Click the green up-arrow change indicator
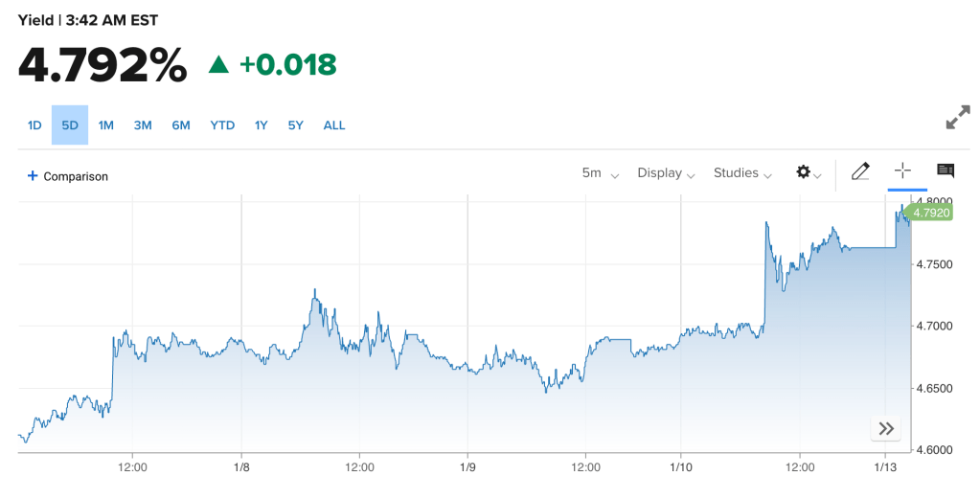 pyautogui.click(x=219, y=65)
